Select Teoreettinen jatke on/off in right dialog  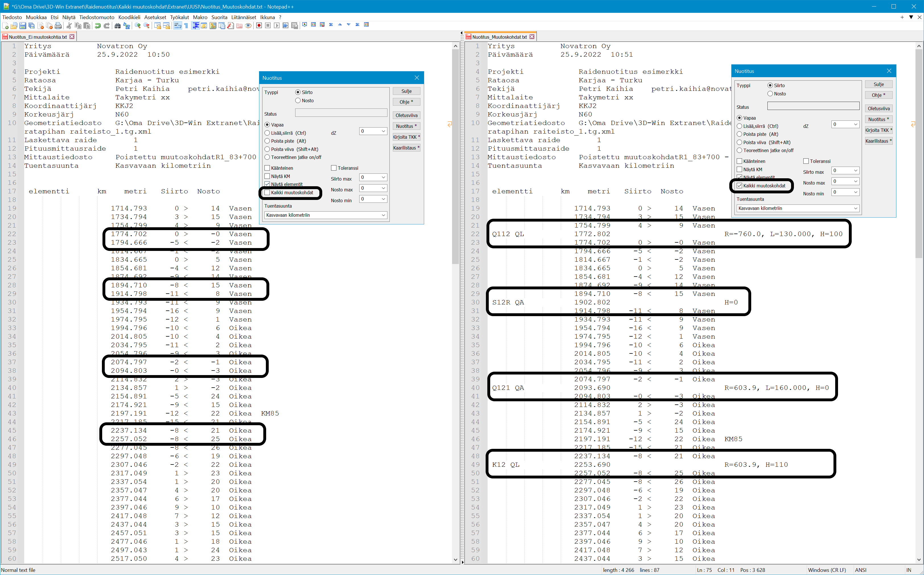coord(740,150)
